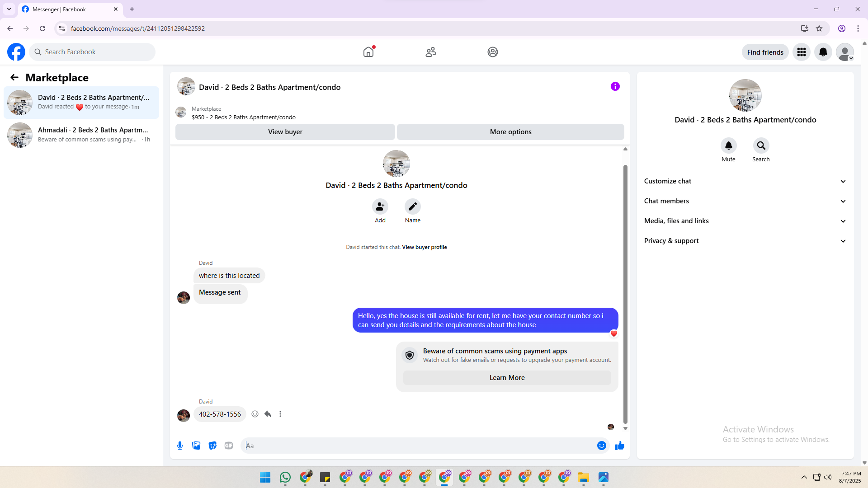Open File Explorer from the taskbar

tap(584, 478)
